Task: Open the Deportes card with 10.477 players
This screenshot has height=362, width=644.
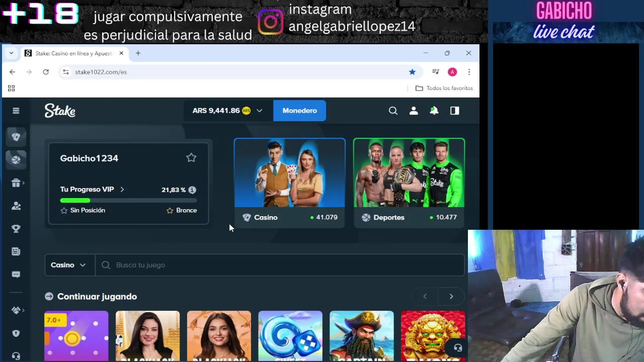Action: [409, 183]
